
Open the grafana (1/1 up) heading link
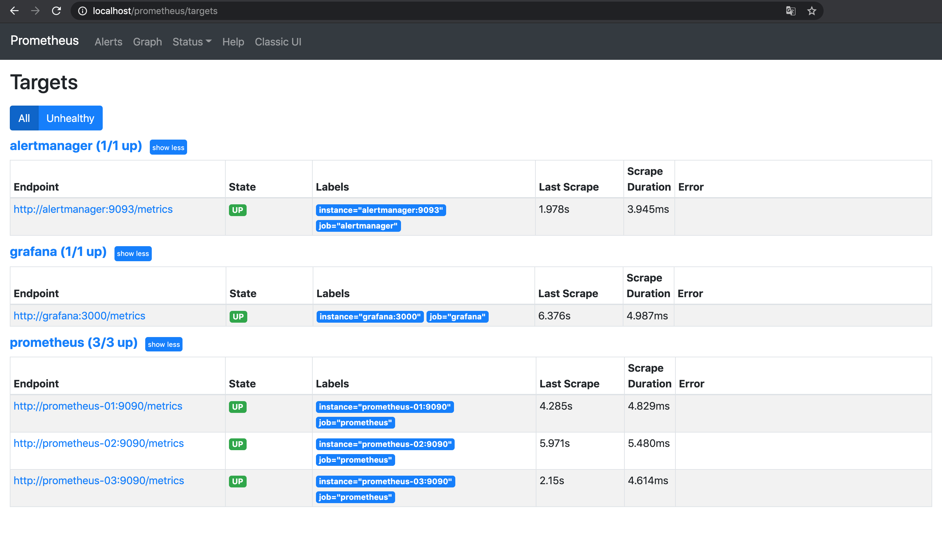click(x=58, y=252)
